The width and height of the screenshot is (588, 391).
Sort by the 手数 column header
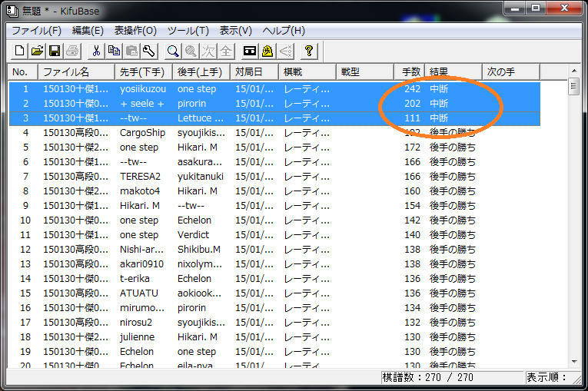(x=411, y=71)
